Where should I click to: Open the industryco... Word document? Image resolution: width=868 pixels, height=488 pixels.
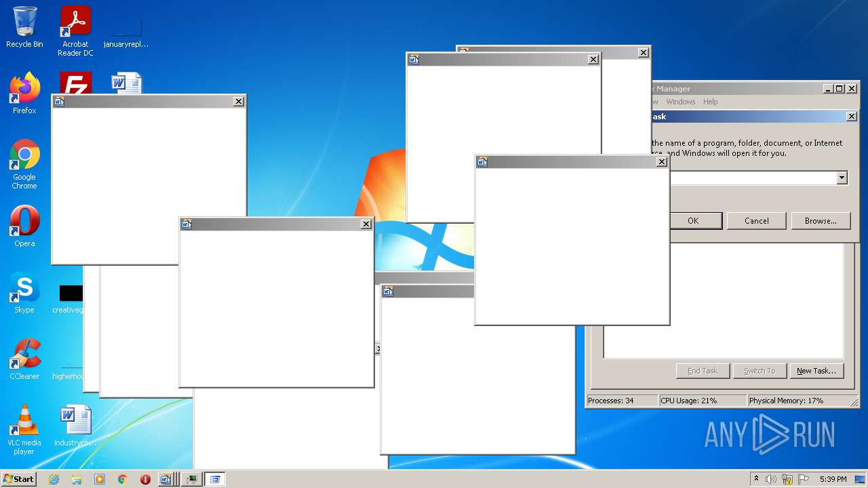point(75,426)
